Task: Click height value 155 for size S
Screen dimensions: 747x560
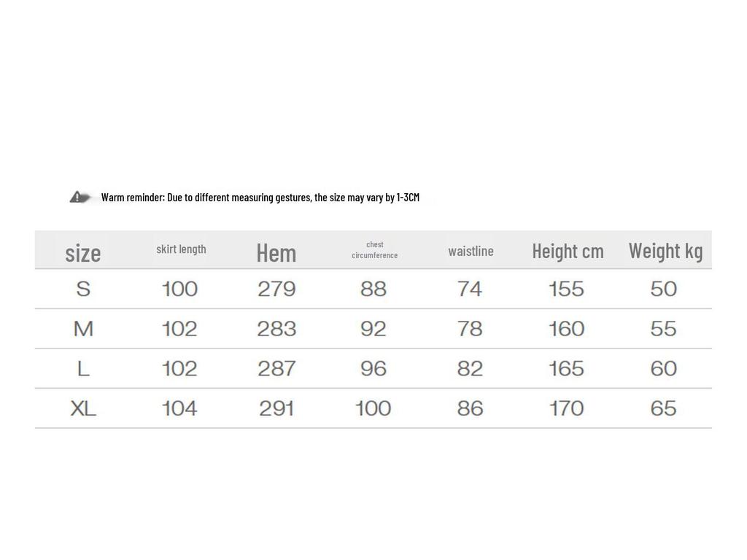Action: [566, 289]
